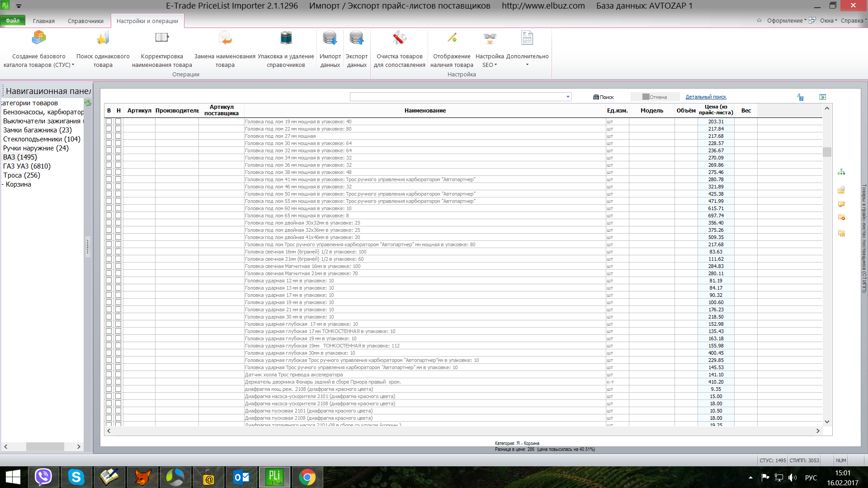868x488 pixels.
Task: Switch to the Главная tab
Action: point(44,21)
